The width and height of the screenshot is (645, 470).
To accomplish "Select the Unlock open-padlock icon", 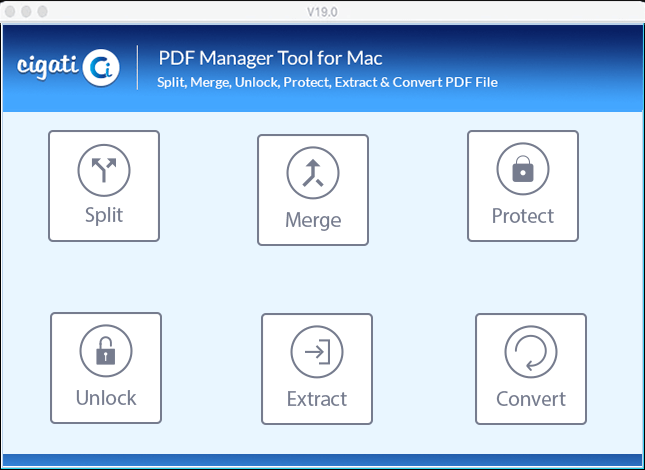I will (x=106, y=351).
